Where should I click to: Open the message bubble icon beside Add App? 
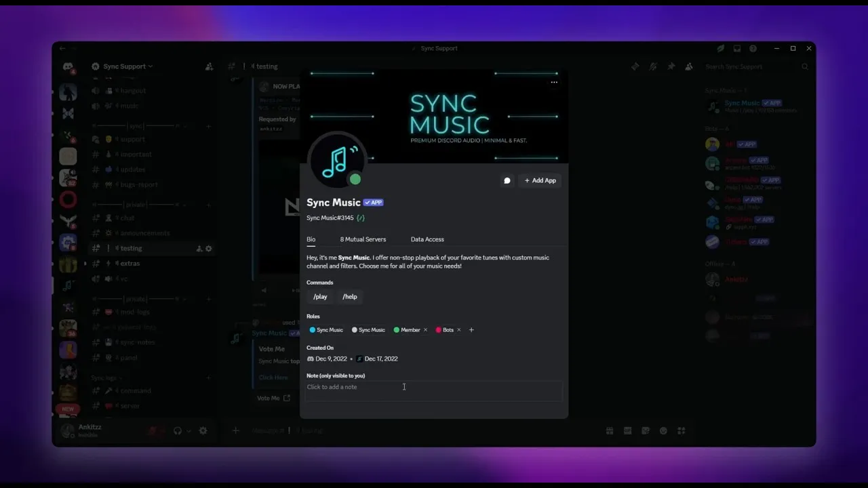(x=507, y=181)
